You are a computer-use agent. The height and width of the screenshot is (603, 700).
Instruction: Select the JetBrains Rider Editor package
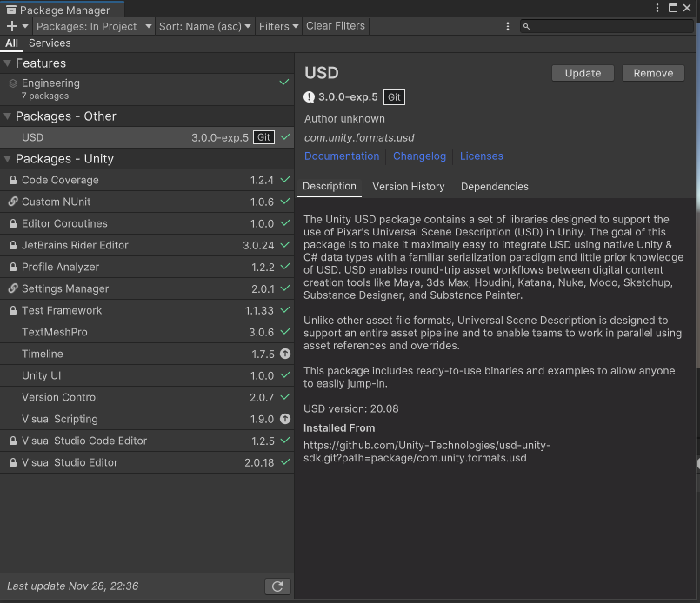(x=147, y=245)
